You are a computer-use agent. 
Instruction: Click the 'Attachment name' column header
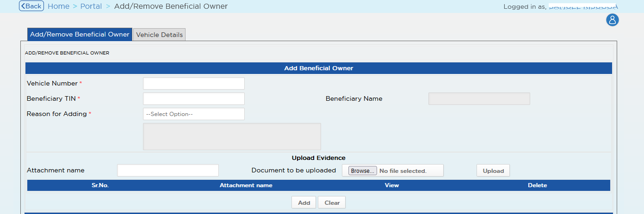pyautogui.click(x=246, y=185)
